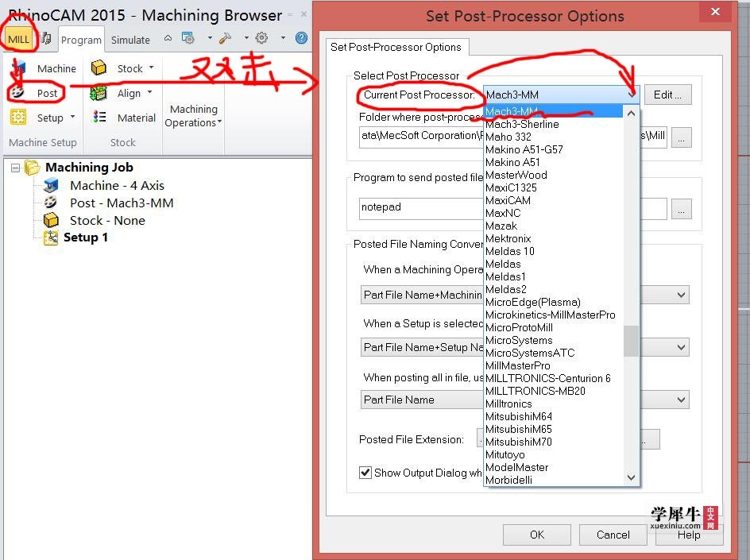Click the Post - Mach3-MM tree icon
This screenshot has width=750, height=560.
tap(51, 203)
